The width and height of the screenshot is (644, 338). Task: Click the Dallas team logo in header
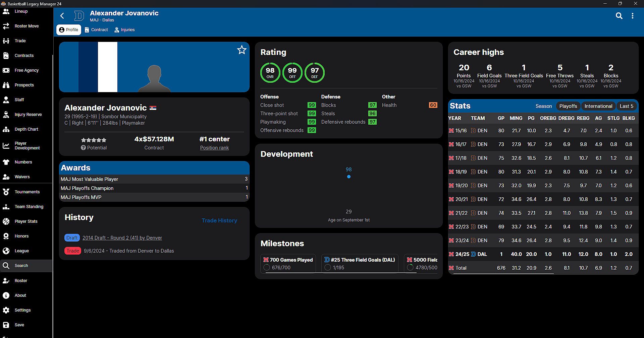[x=79, y=16]
